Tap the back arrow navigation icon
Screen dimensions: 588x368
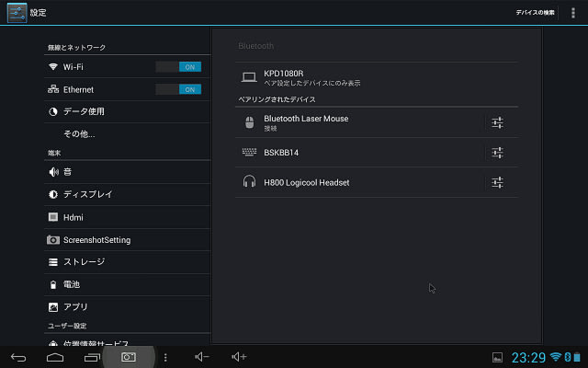[18, 357]
